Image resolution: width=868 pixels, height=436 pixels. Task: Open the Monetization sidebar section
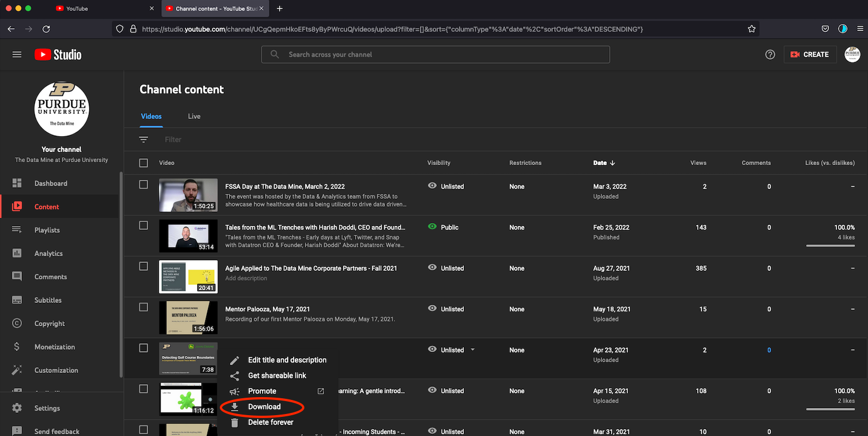(54, 347)
